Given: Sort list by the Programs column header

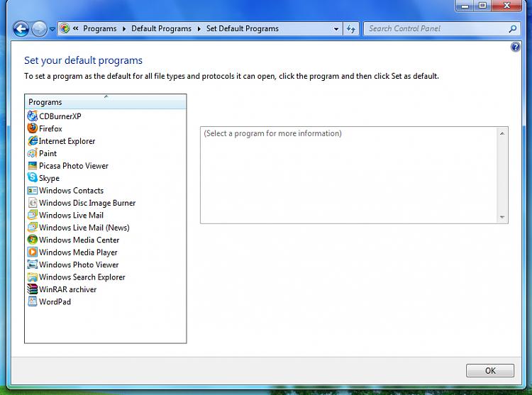Looking at the screenshot, I should coord(106,101).
